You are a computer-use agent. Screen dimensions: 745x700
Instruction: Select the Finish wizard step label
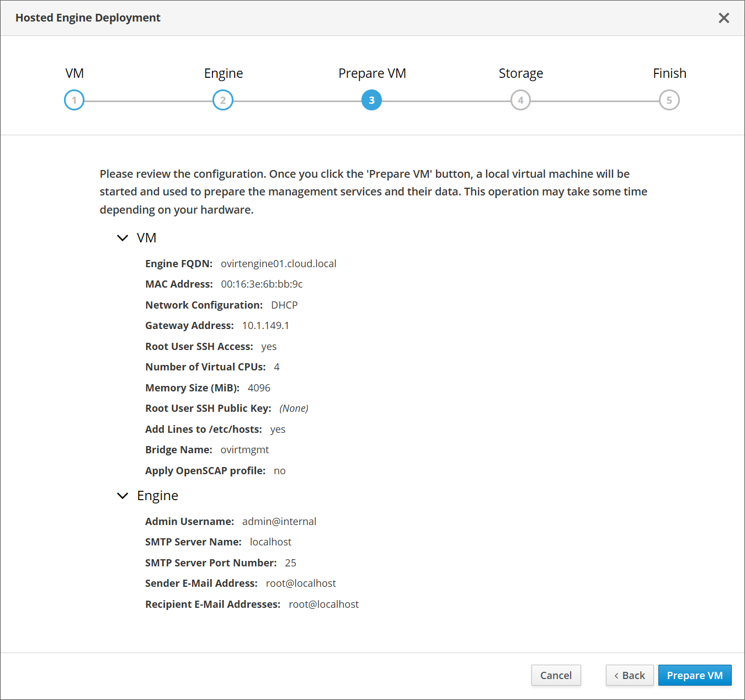pos(669,73)
